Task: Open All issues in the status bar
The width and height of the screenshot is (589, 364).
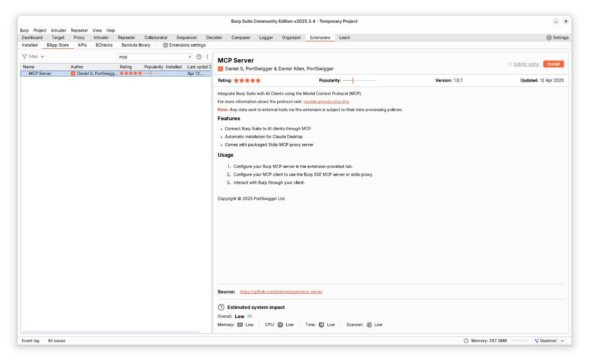Action: (56, 341)
